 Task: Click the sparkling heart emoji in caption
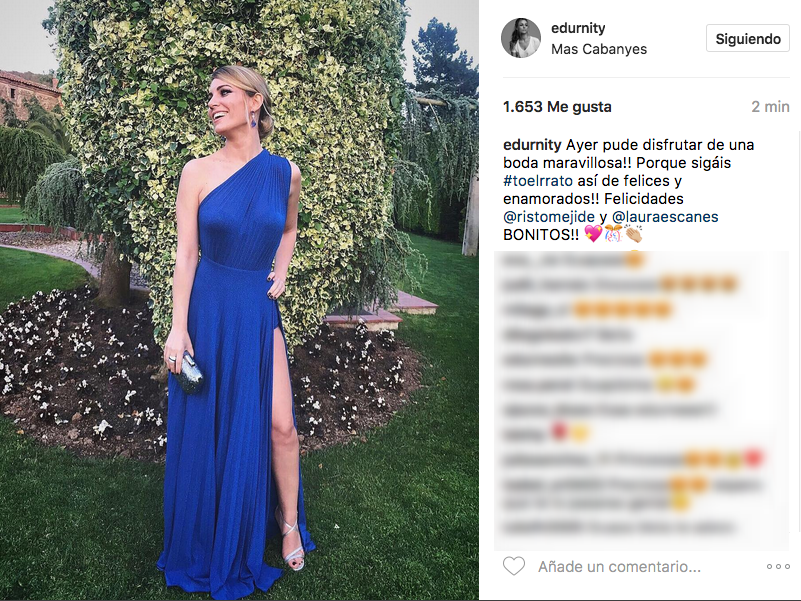pyautogui.click(x=593, y=235)
